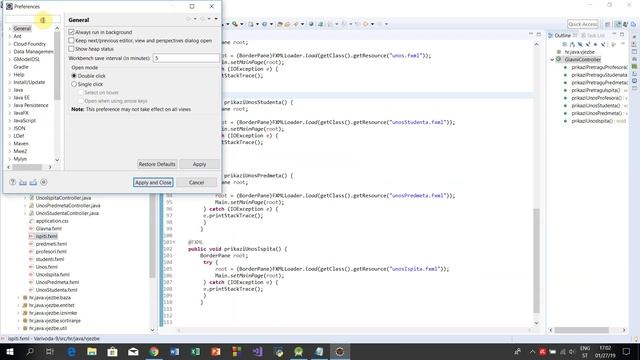Open the preferences page view menu dropdown

click(216, 19)
